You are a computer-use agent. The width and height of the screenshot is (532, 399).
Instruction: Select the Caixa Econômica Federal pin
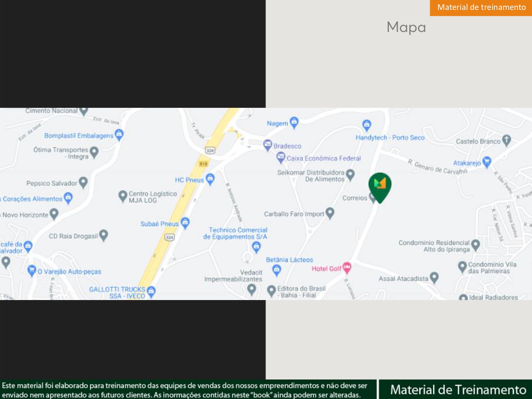click(281, 158)
